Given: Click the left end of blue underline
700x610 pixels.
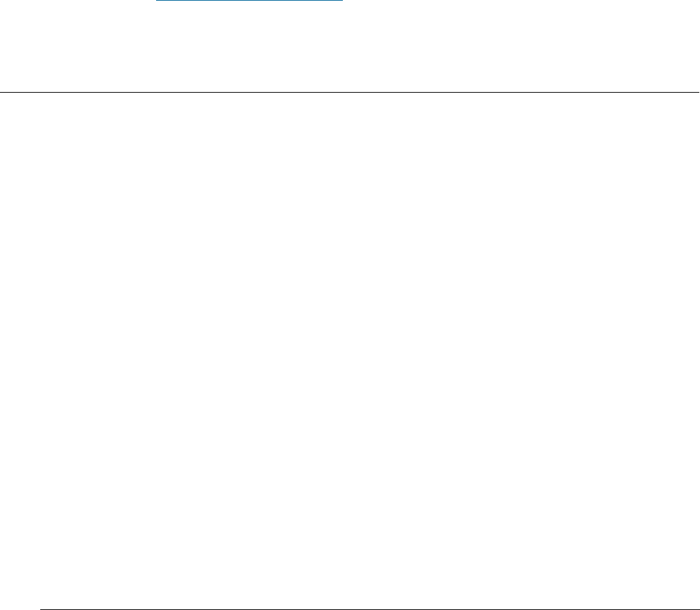Looking at the screenshot, I should coord(157,1).
